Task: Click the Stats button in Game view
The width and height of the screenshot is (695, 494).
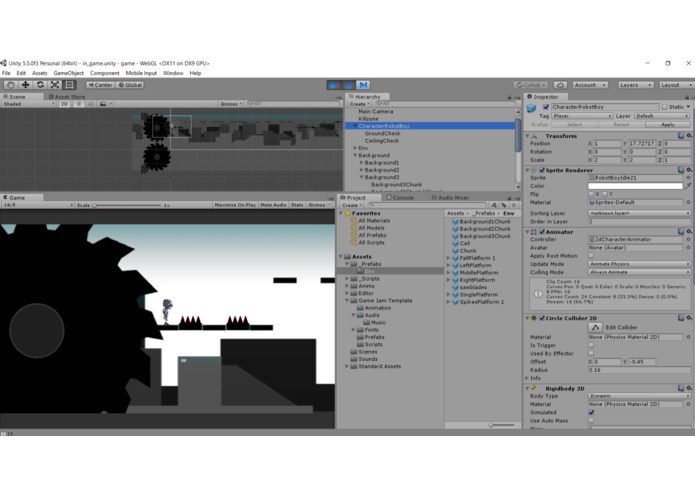Action: tap(297, 205)
